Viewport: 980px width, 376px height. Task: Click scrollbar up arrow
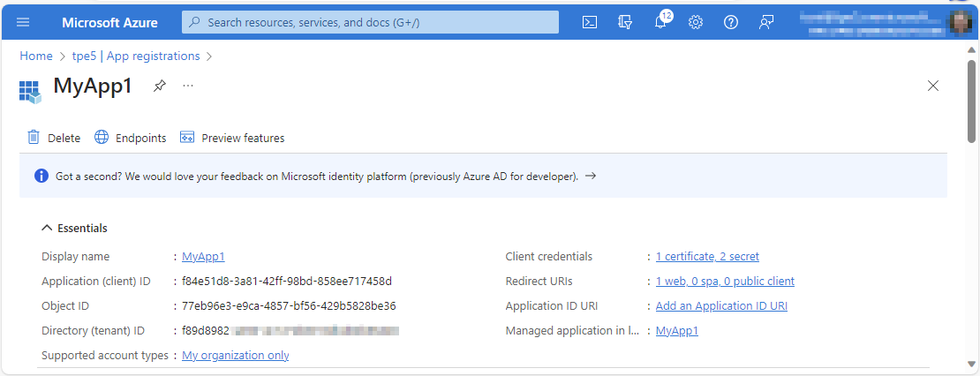pos(971,49)
